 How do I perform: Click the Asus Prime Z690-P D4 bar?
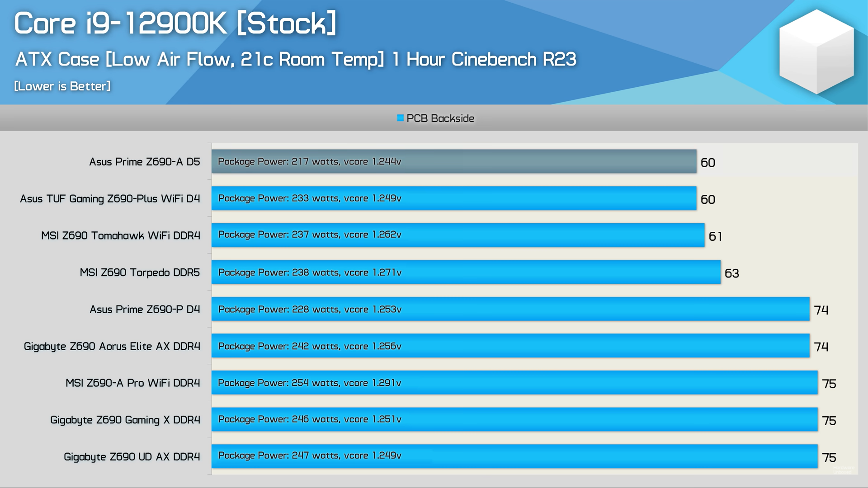pos(510,309)
